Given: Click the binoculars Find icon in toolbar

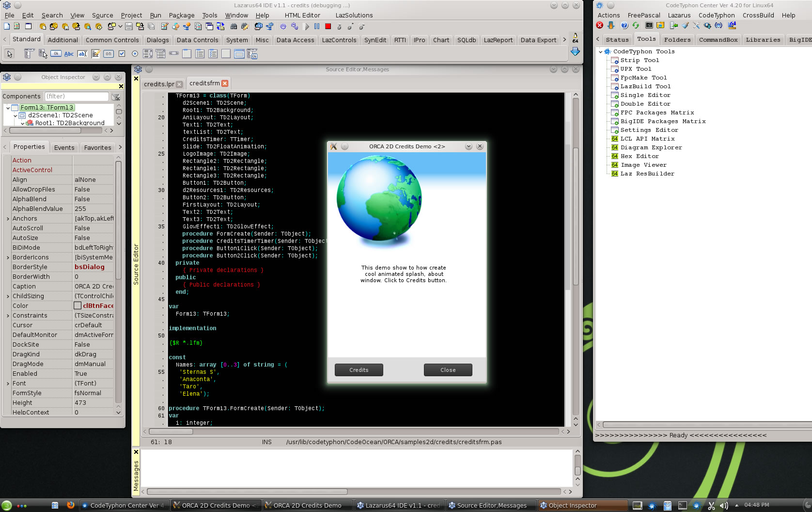Looking at the screenshot, I should click(234, 27).
